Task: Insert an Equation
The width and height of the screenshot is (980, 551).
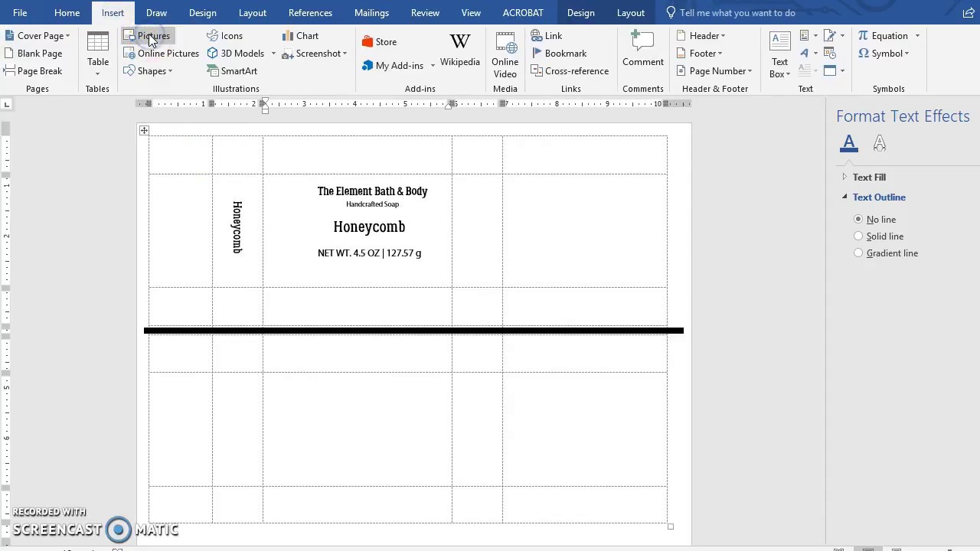Action: point(883,36)
